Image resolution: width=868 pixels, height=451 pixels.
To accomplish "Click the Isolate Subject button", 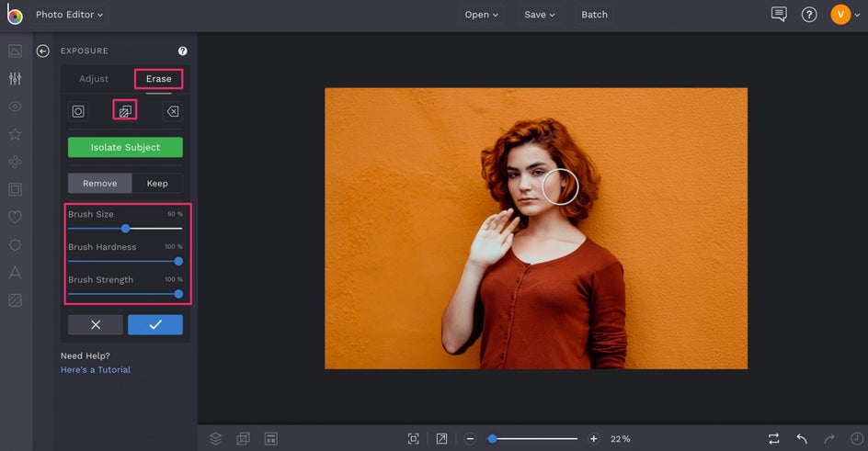I will click(125, 147).
